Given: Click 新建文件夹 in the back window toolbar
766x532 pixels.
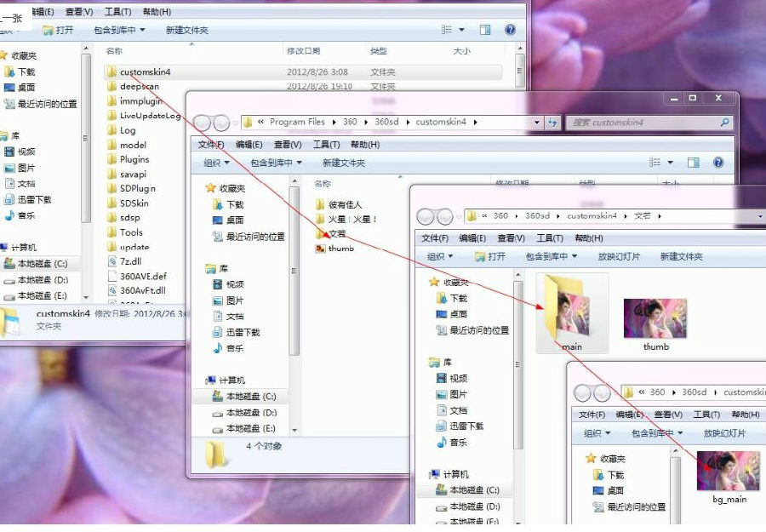Looking at the screenshot, I should point(186,31).
